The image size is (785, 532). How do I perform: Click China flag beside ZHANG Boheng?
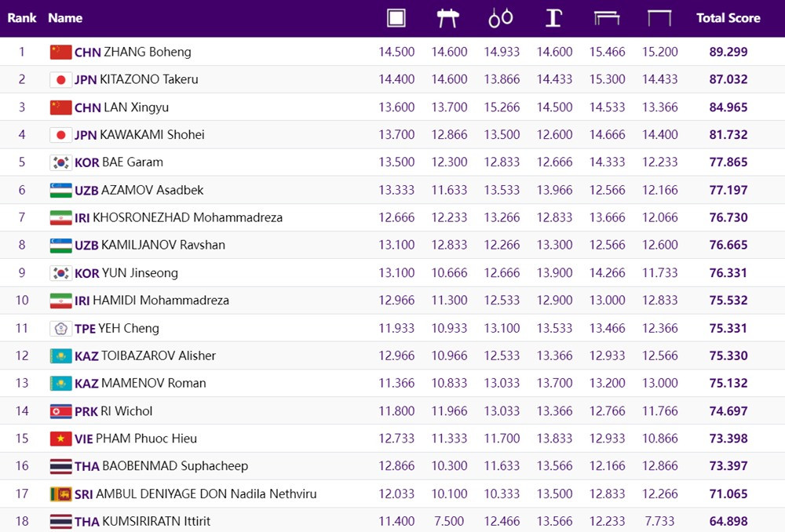60,52
